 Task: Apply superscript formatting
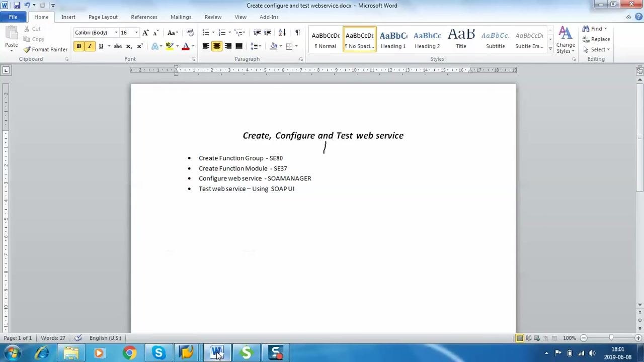tap(140, 46)
